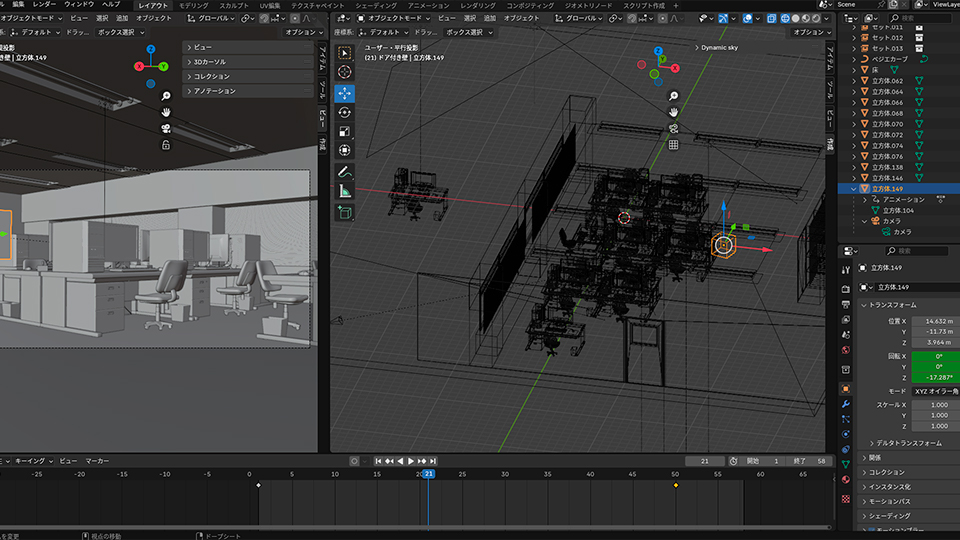Toggle X-ray display in right viewport header

pyautogui.click(x=771, y=18)
